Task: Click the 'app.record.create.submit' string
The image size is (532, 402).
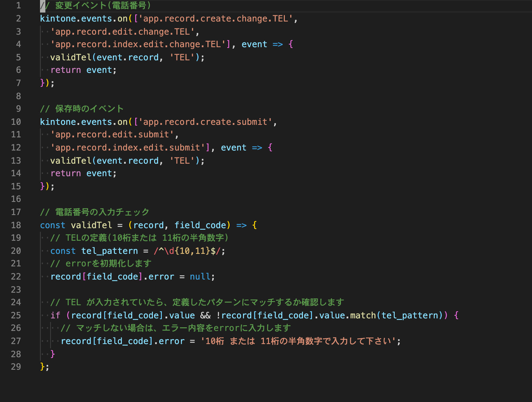Action: point(205,122)
